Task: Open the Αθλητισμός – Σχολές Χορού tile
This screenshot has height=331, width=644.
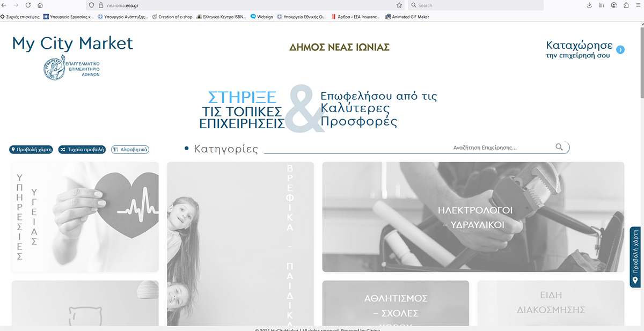Action: coord(396,303)
